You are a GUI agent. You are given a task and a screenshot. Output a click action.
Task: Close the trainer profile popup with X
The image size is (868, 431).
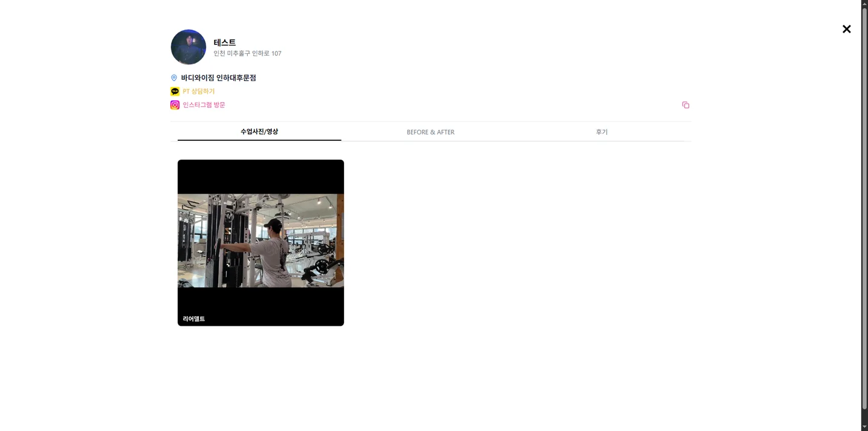pos(846,29)
